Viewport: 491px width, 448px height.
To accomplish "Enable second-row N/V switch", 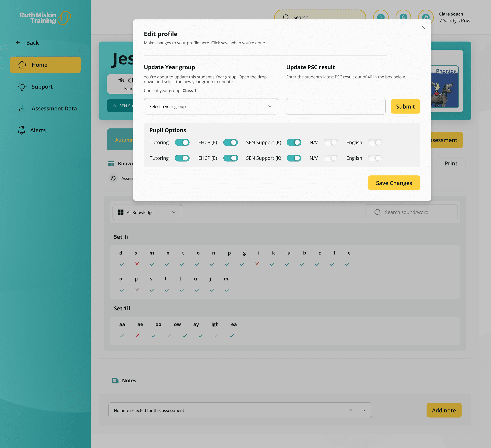I will tap(331, 158).
